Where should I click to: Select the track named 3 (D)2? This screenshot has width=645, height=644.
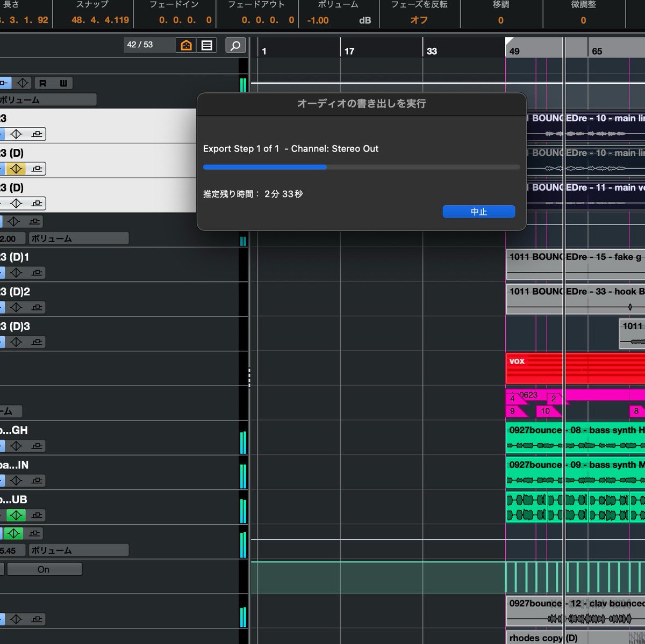click(x=15, y=292)
